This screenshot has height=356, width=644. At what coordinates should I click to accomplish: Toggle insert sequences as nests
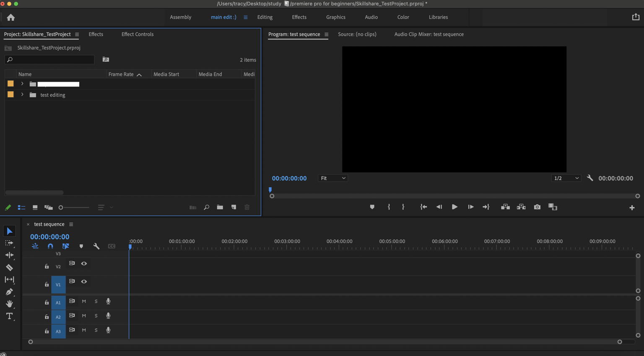pos(35,246)
